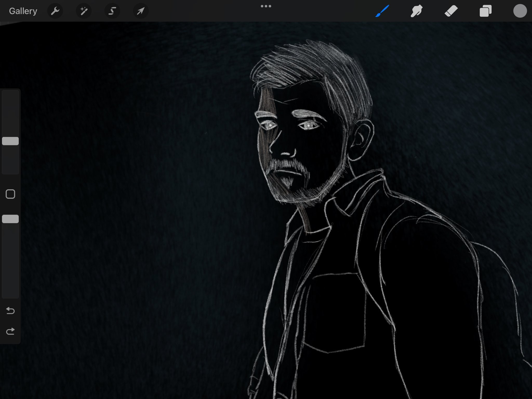Click the three-dot menu at top center
Image resolution: width=532 pixels, height=399 pixels.
[x=266, y=6]
